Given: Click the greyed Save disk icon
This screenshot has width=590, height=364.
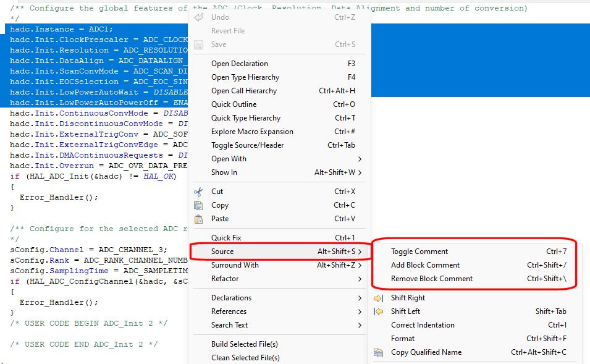Looking at the screenshot, I should point(198,44).
